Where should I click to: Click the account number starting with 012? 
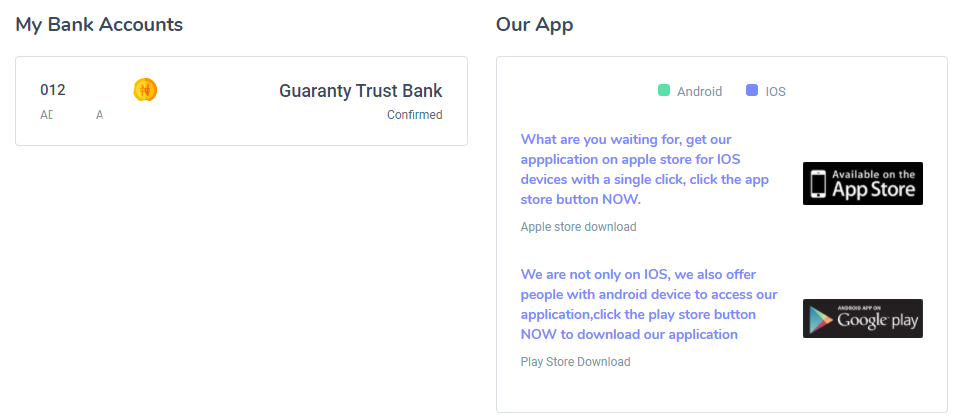(x=53, y=90)
